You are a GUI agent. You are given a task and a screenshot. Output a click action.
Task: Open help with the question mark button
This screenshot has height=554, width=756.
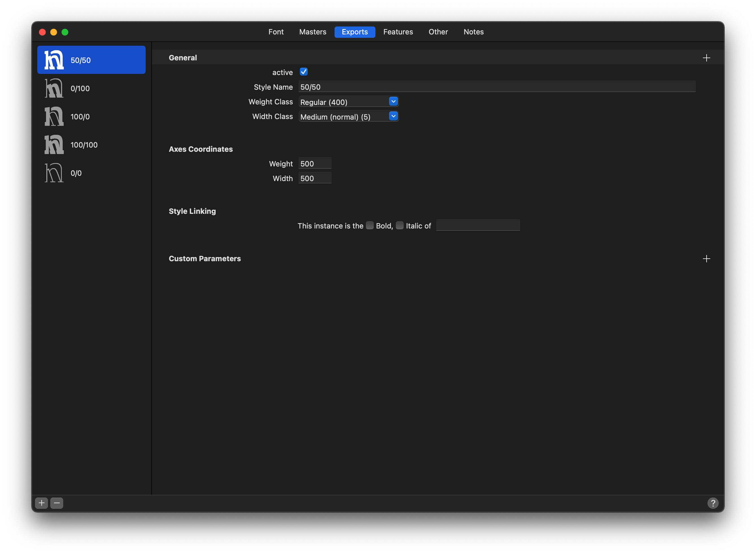coord(713,503)
